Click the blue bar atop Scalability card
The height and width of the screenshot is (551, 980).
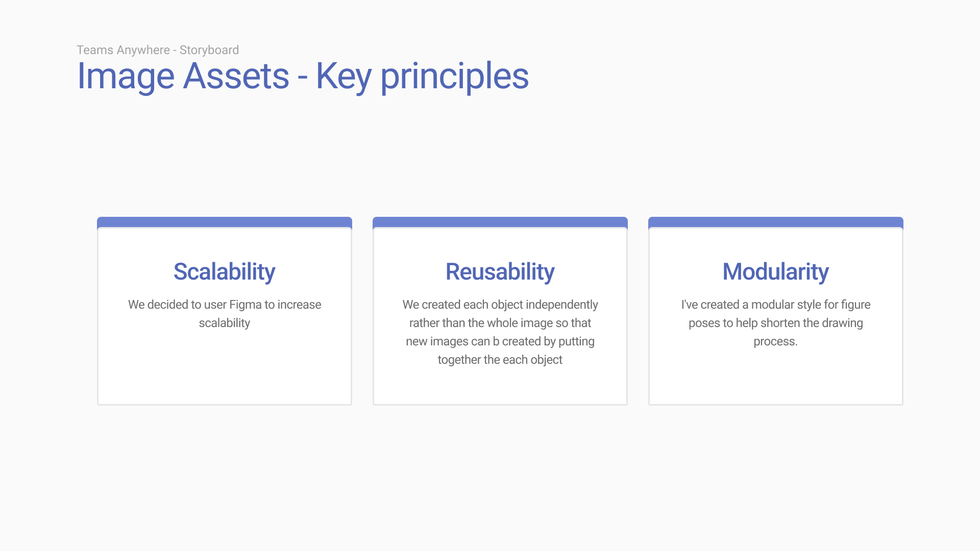(225, 222)
